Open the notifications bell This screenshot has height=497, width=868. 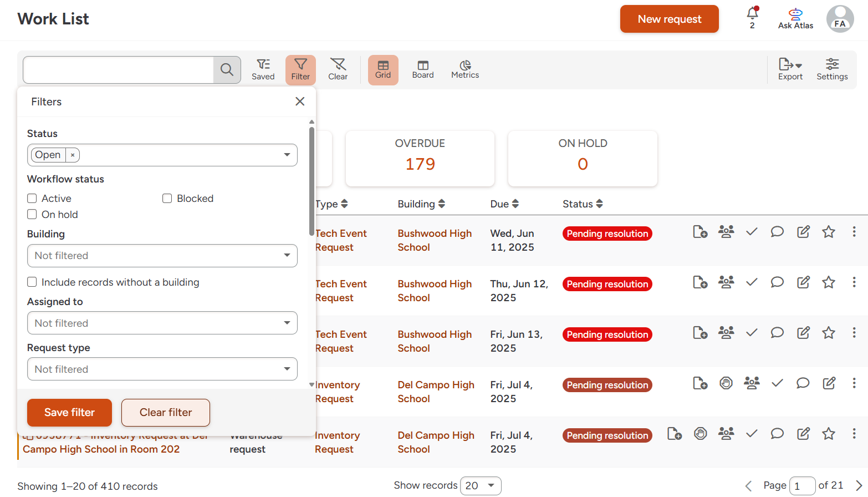[x=752, y=14]
